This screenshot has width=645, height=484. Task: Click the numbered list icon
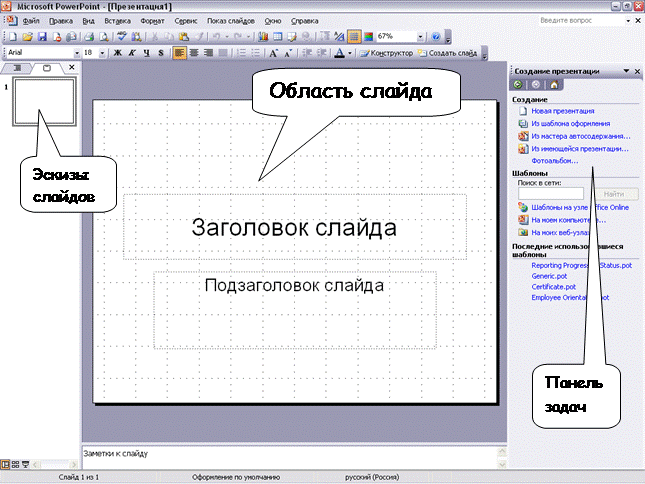(x=241, y=53)
